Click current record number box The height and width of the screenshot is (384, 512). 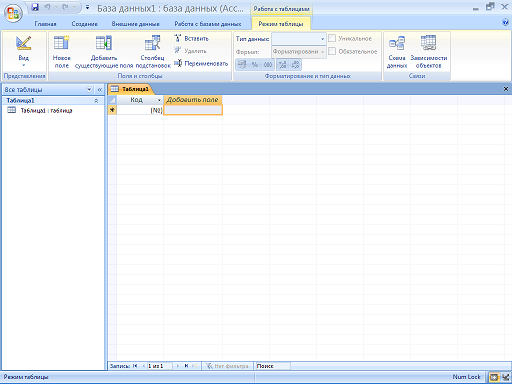[160, 366]
